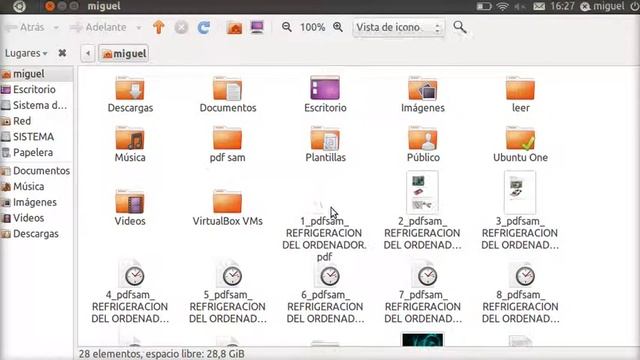The width and height of the screenshot is (640, 360).
Task: Select the pdf sam folder icon
Action: click(227, 138)
